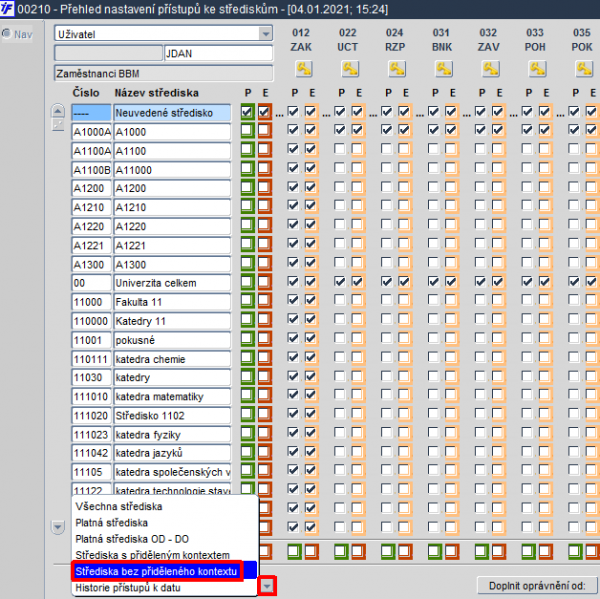Screen dimensions: 600x599
Task: Click the key icon under 035 POK
Action: tap(584, 69)
